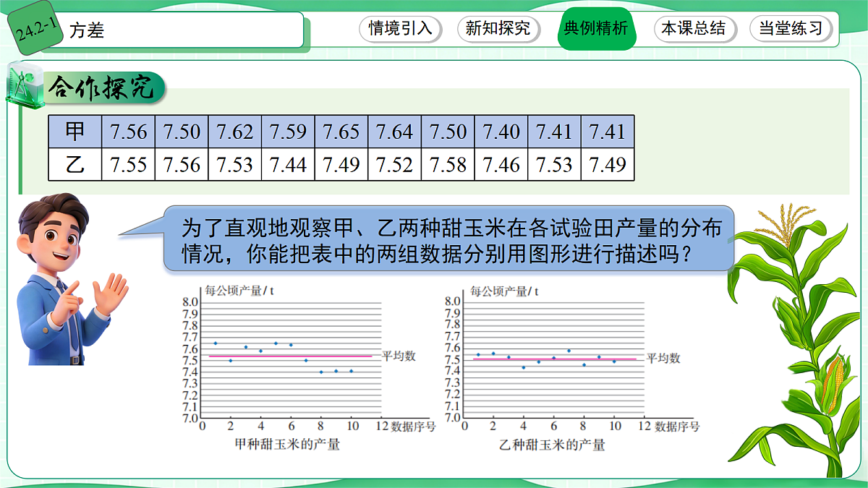This screenshot has width=868, height=488.
Task: Click the 数据序号 axis label of the 乙 chart
Action: 677,427
